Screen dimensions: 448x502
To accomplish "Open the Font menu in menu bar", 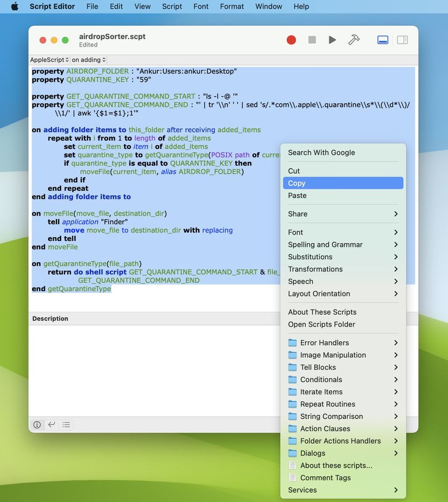I will click(201, 6).
